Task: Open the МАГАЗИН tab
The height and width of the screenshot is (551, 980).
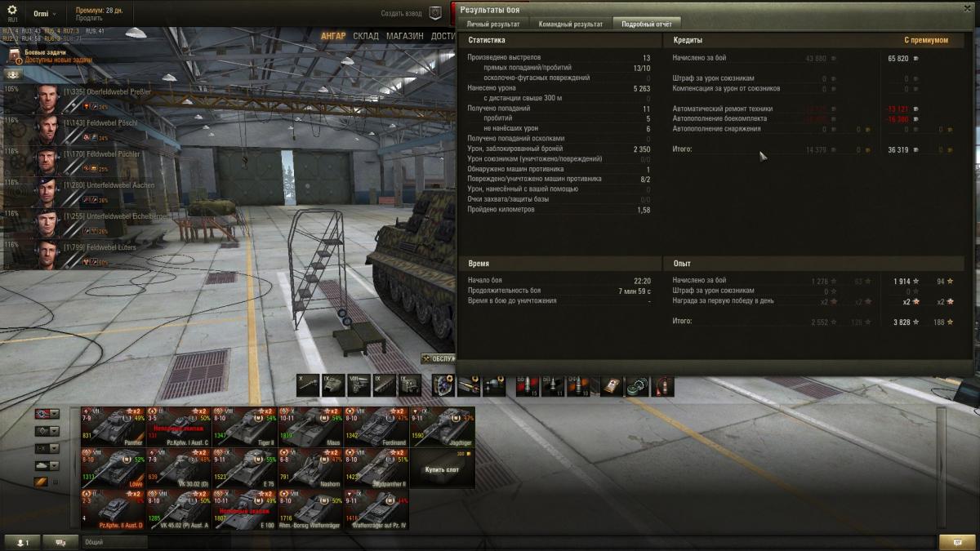Action: [404, 36]
